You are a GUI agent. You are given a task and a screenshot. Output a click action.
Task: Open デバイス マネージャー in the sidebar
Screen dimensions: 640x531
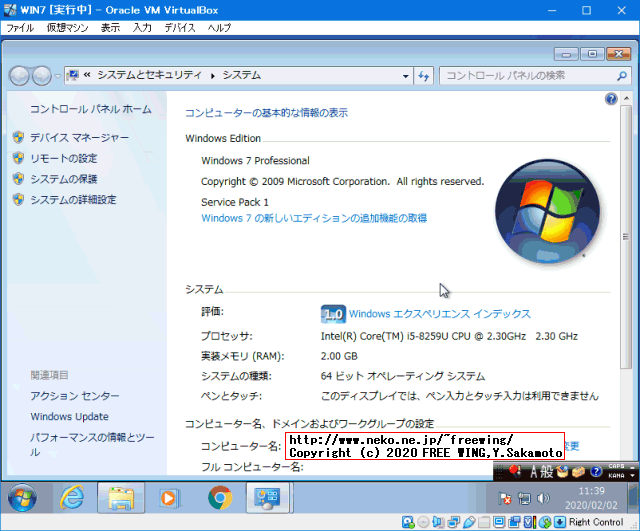[x=79, y=138]
